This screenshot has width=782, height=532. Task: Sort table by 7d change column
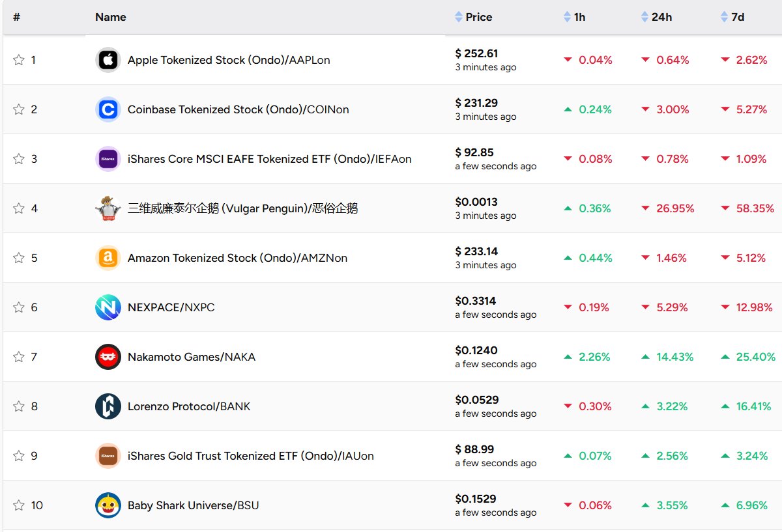(732, 17)
